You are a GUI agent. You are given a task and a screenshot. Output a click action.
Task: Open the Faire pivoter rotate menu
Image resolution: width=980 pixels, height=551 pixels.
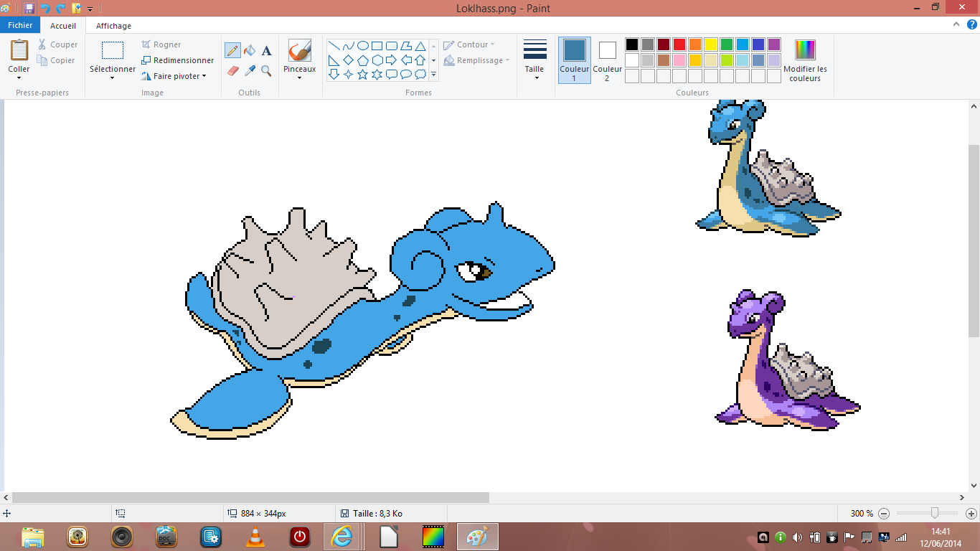point(174,76)
